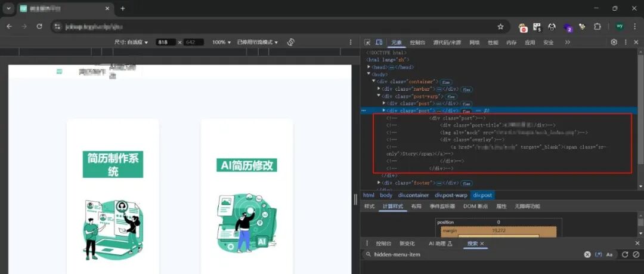The height and width of the screenshot is (274, 644).
Task: Open the 属性 pane tab
Action: 501,207
